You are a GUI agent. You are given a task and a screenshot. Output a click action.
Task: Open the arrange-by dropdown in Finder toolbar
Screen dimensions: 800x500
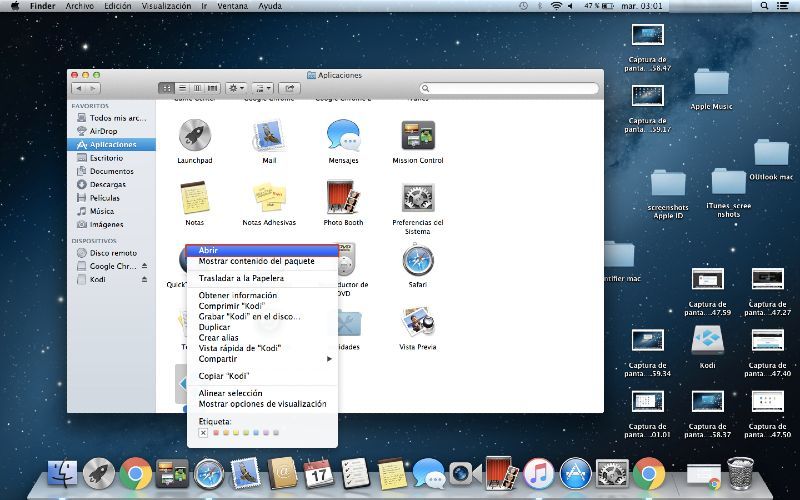point(263,88)
